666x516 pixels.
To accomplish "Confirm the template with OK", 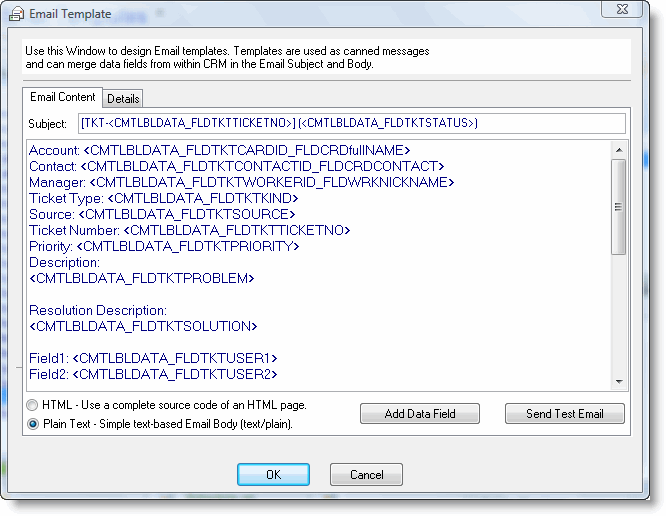I will point(273,474).
